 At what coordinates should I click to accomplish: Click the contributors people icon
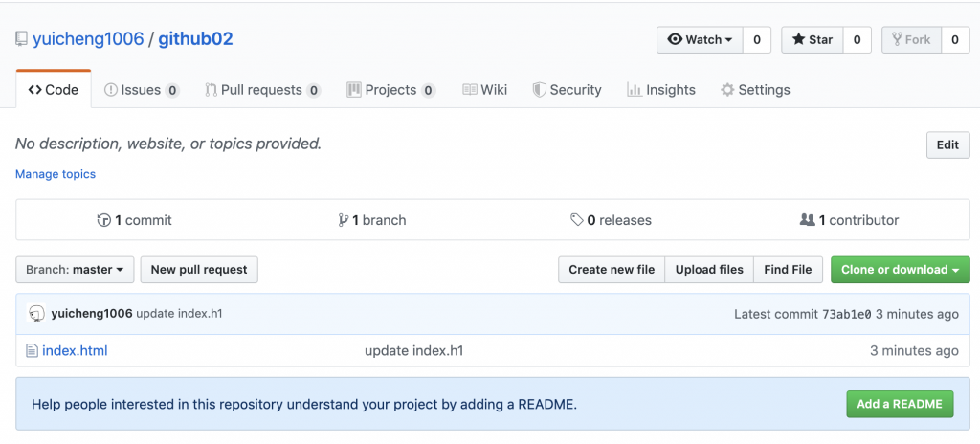[807, 220]
